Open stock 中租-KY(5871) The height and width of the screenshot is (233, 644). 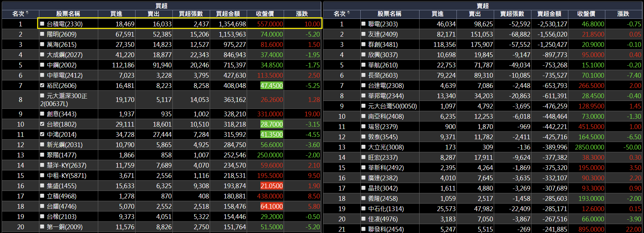point(67,176)
